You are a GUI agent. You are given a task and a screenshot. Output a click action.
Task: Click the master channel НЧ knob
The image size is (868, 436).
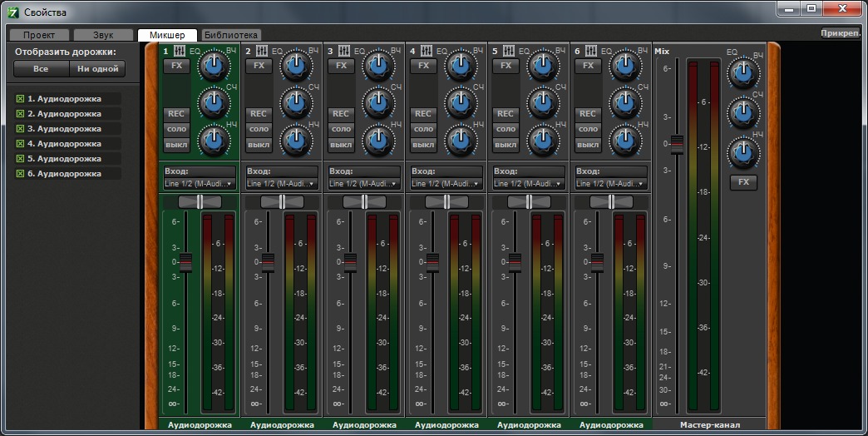coord(743,153)
